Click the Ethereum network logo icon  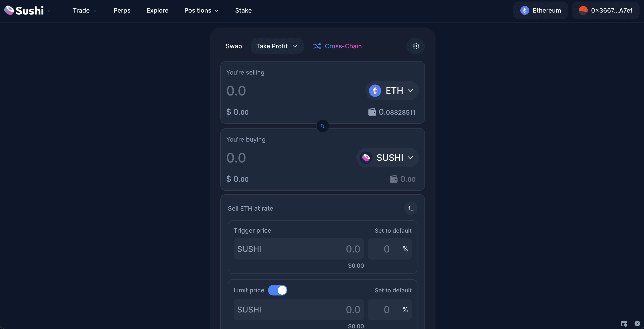point(525,10)
